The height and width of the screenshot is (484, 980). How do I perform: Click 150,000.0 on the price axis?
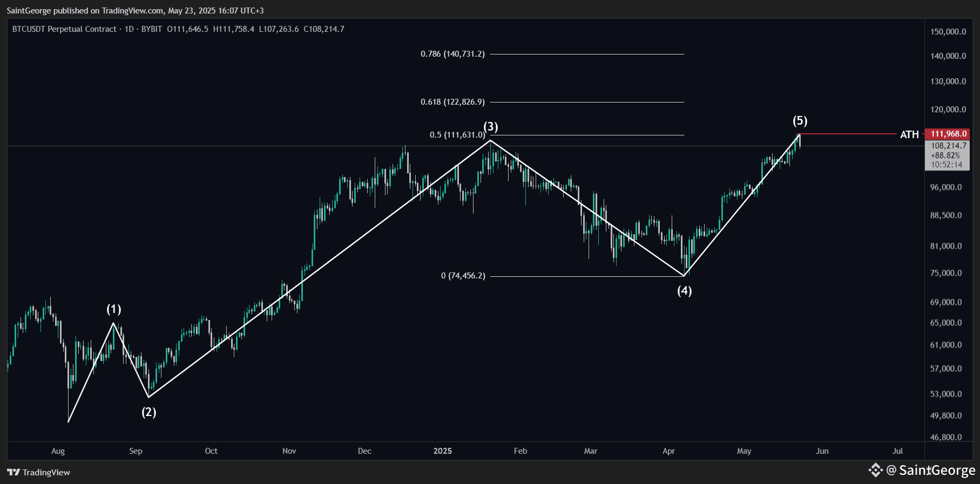pos(948,32)
